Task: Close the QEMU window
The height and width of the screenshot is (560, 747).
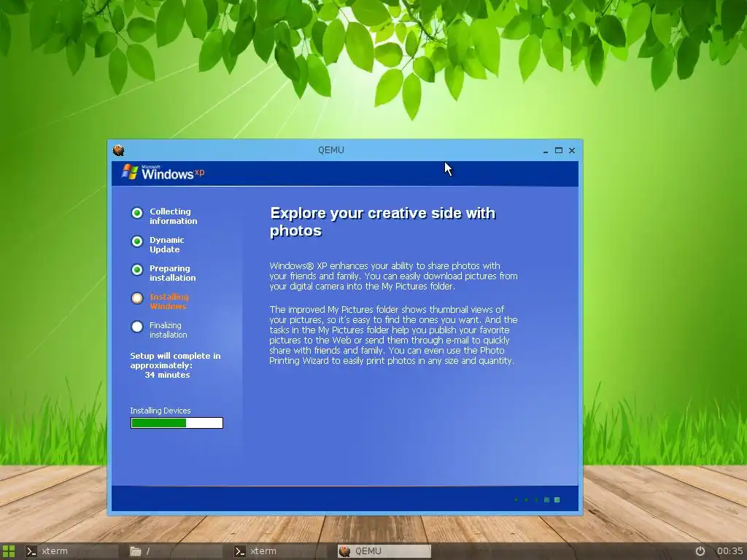Action: point(572,150)
